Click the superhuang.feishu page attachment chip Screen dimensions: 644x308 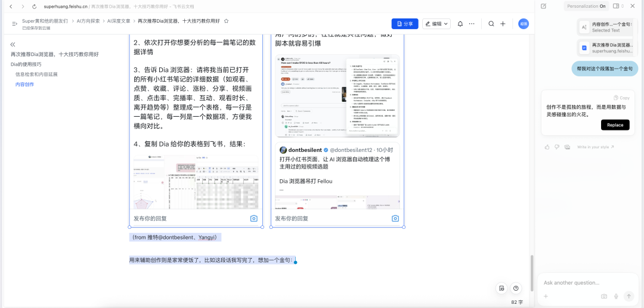coord(608,48)
